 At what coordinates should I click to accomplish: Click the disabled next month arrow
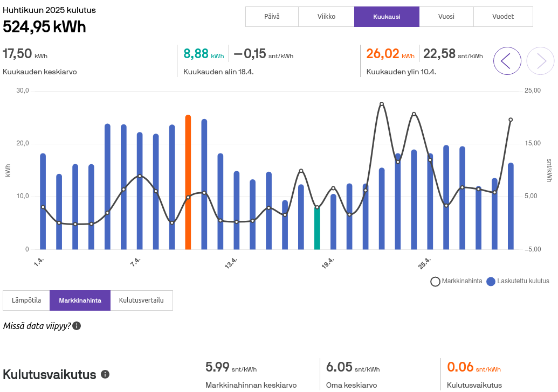[540, 61]
